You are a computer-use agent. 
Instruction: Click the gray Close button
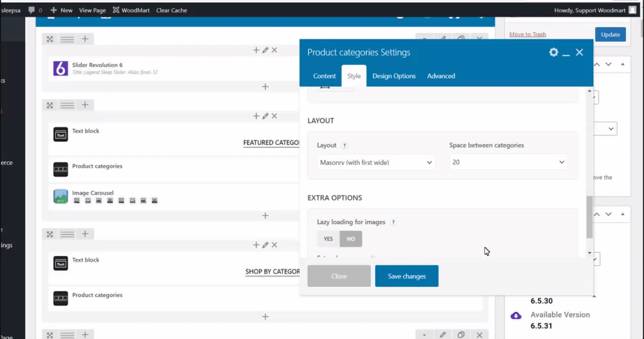pyautogui.click(x=339, y=276)
